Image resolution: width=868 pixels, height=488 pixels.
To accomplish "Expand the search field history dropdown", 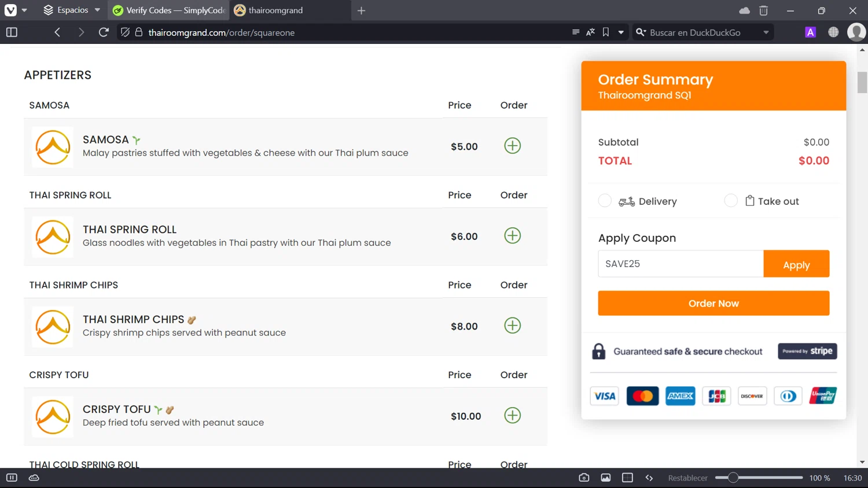I will 766,32.
